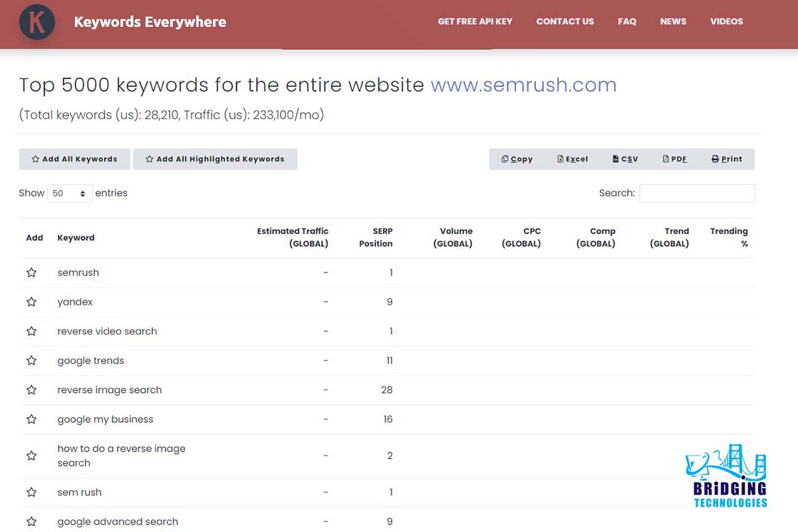Star the yandex keyword row
Screen dimensions: 798x532
pyautogui.click(x=31, y=302)
